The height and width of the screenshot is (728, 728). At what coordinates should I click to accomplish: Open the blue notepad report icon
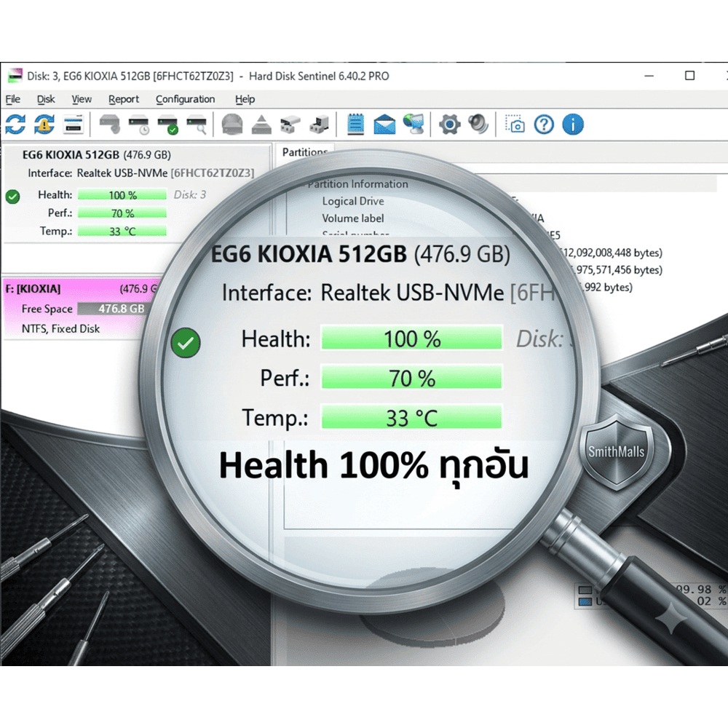click(356, 124)
